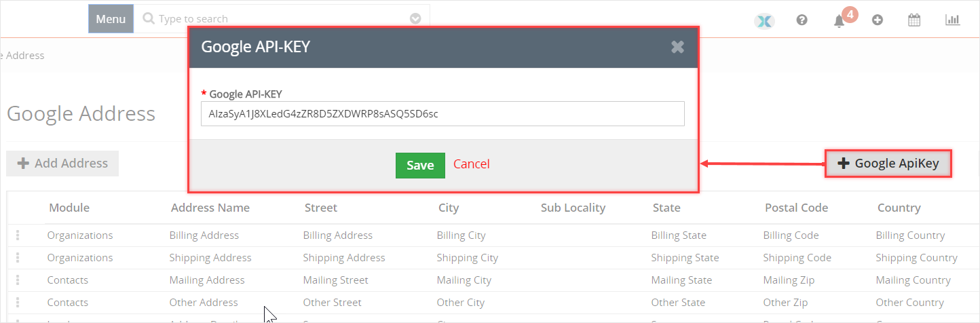Open notifications bell icon

[x=839, y=21]
